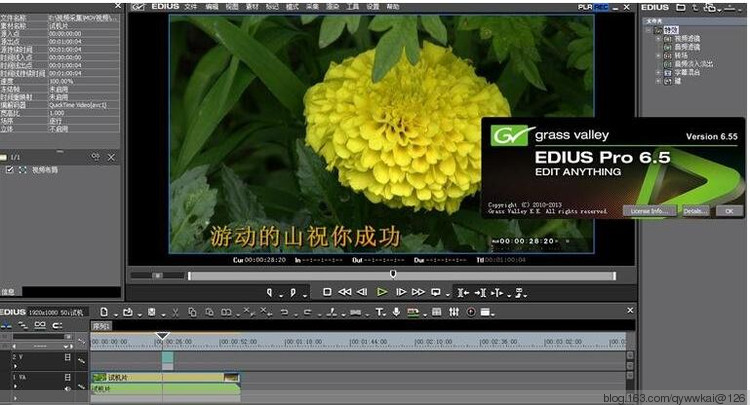
Task: Expand the 转场 tree node in Effect panel
Action: (x=658, y=55)
